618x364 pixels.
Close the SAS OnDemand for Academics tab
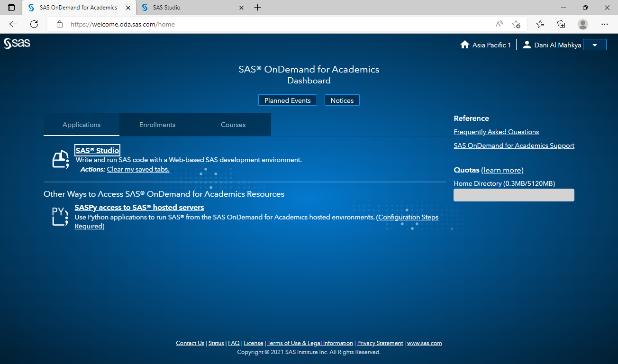(x=128, y=8)
